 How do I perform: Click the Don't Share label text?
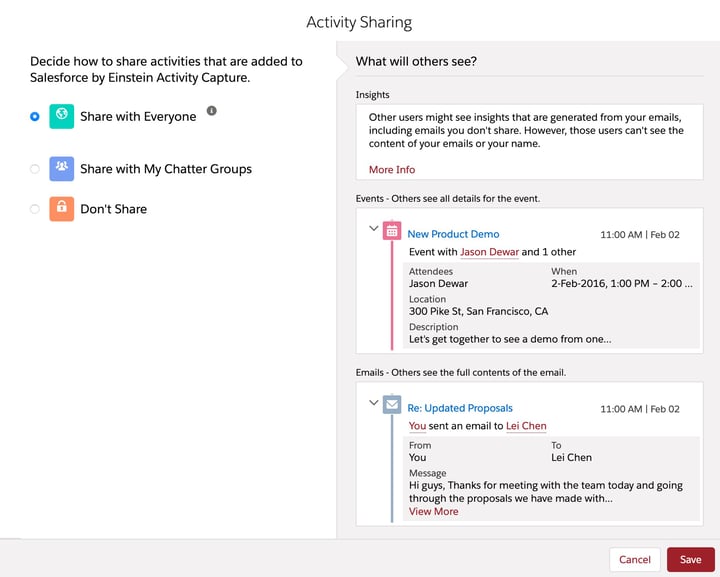(x=113, y=209)
